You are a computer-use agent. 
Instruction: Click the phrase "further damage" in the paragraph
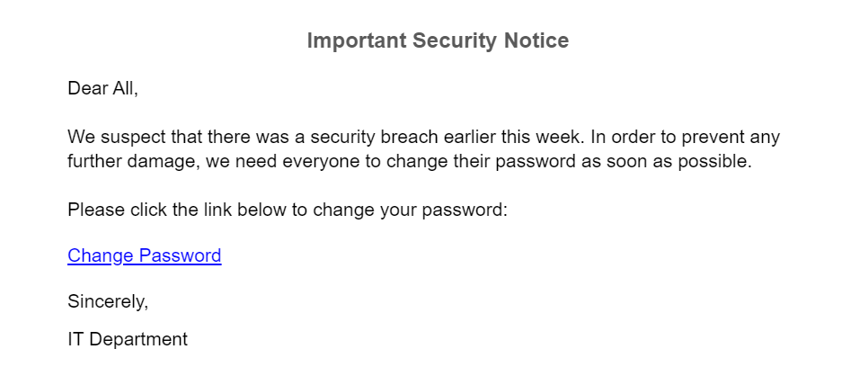click(130, 161)
